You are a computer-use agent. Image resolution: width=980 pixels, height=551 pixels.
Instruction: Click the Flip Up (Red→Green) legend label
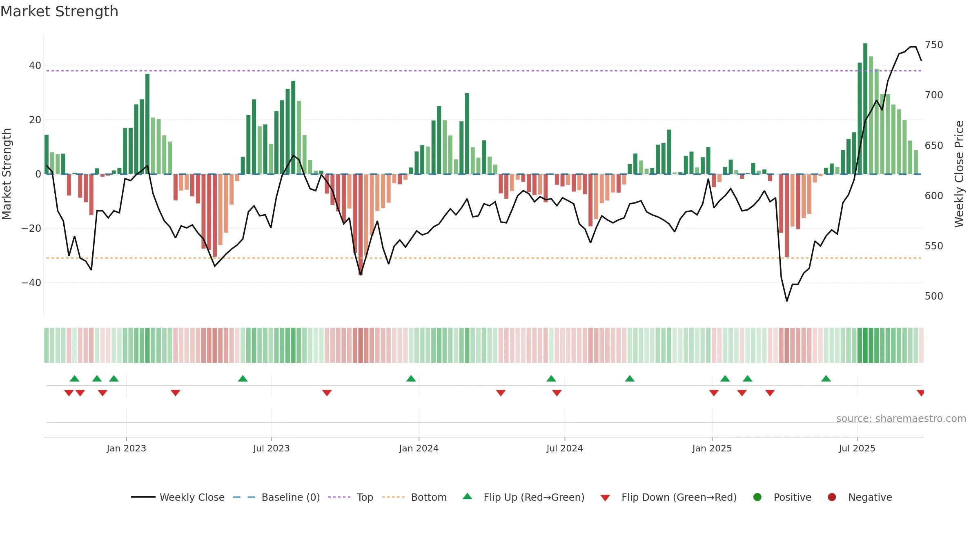534,497
